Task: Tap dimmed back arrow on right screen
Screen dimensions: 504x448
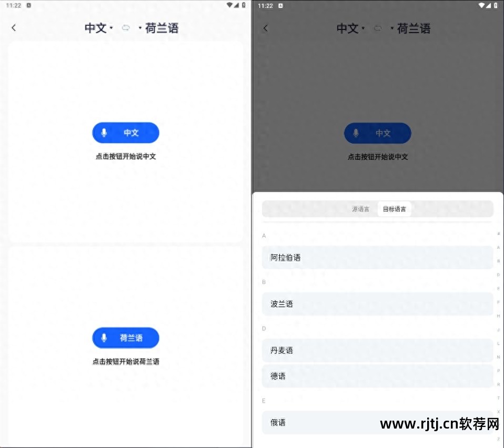Action: pyautogui.click(x=266, y=28)
